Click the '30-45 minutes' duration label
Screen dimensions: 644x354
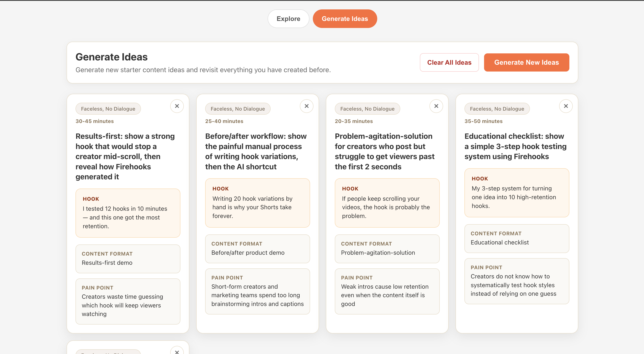(x=94, y=121)
